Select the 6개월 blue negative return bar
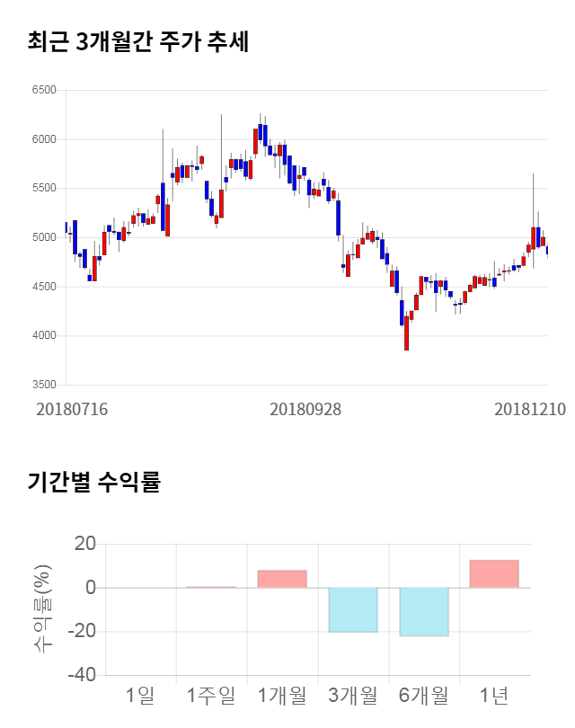The height and width of the screenshot is (728, 575). coord(424,611)
